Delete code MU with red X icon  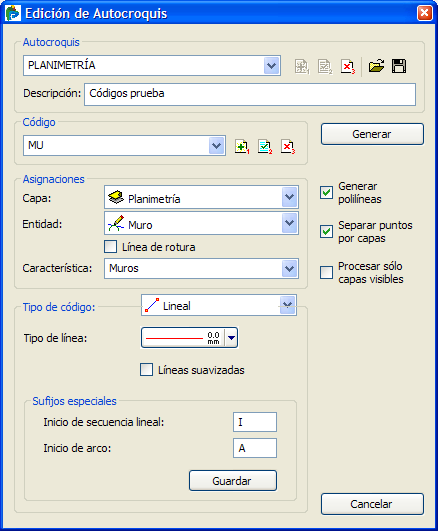288,146
